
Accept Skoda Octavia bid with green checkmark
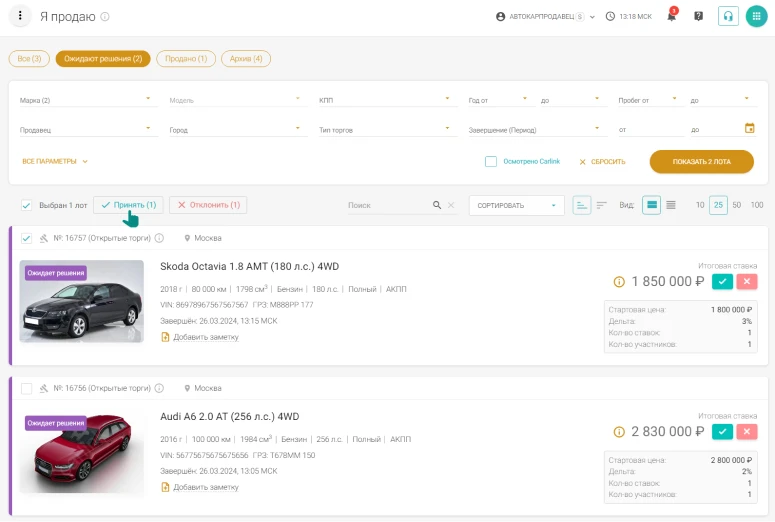tap(722, 282)
